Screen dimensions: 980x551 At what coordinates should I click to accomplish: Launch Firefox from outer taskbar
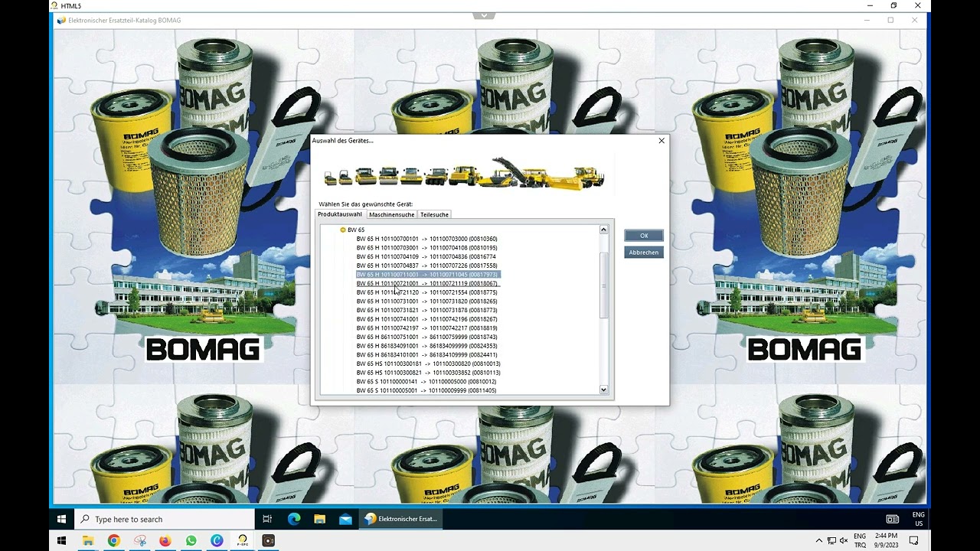pos(165,540)
